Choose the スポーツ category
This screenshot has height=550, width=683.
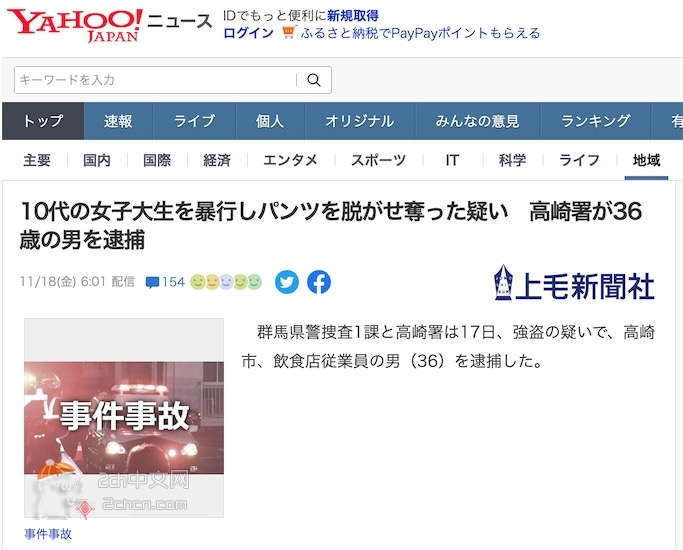[x=379, y=160]
